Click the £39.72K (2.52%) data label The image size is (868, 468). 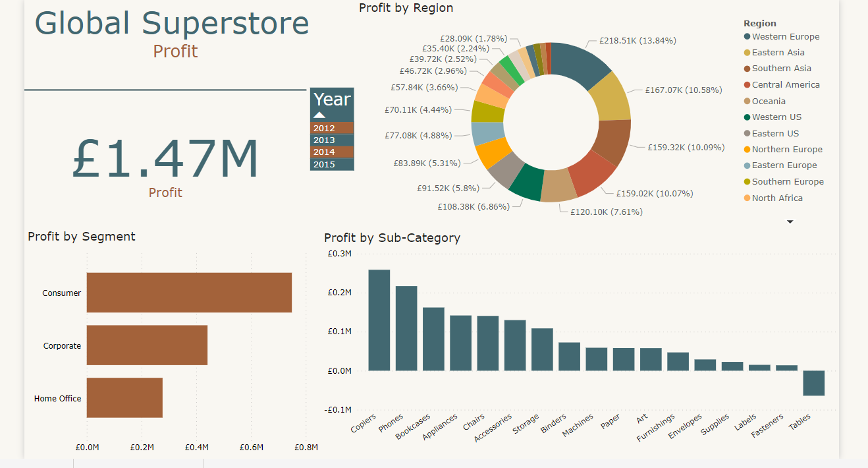tap(443, 59)
